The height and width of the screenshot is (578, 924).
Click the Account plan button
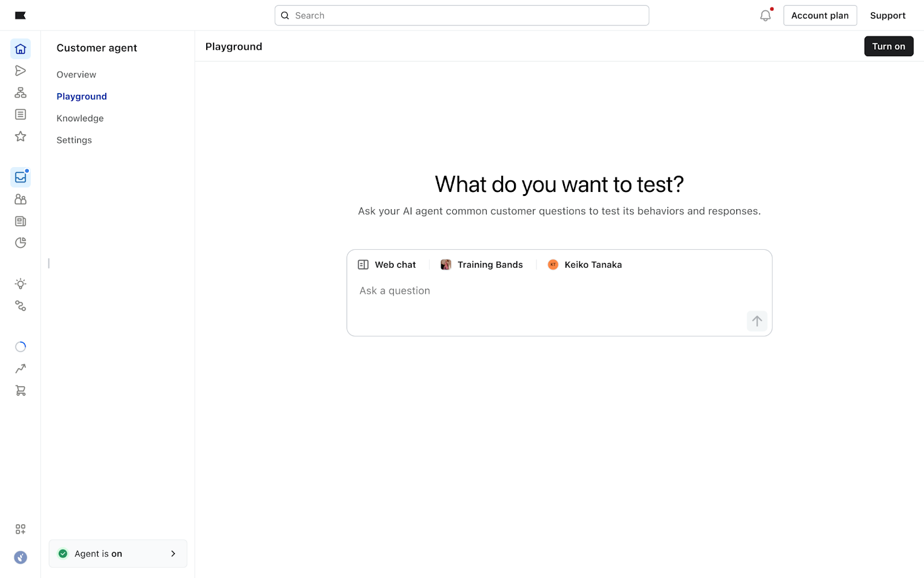(819, 16)
